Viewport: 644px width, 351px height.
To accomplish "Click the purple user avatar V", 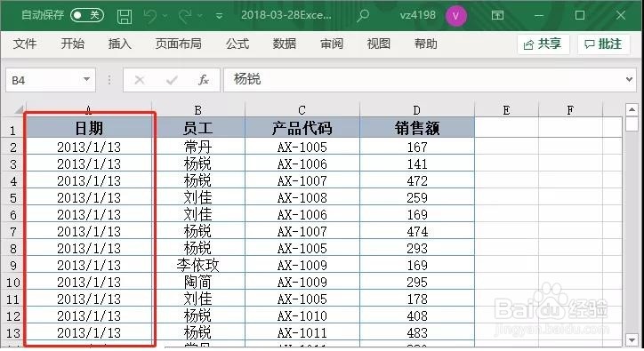I will [455, 16].
